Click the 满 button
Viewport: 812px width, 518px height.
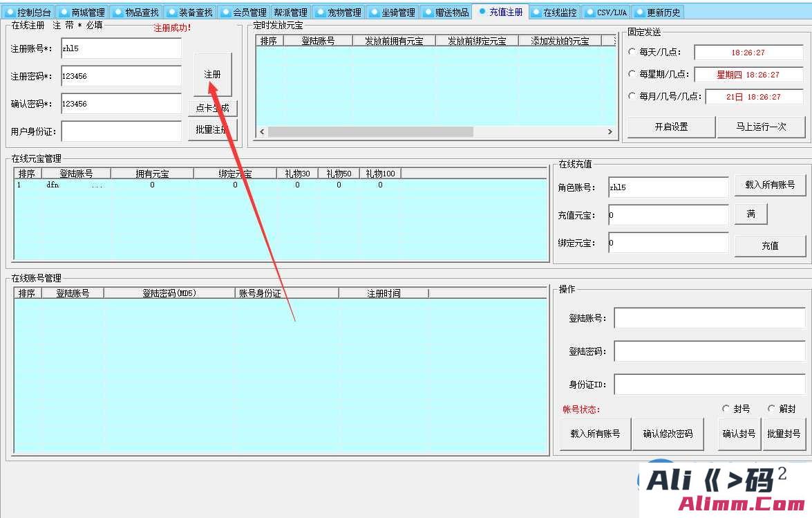(751, 214)
